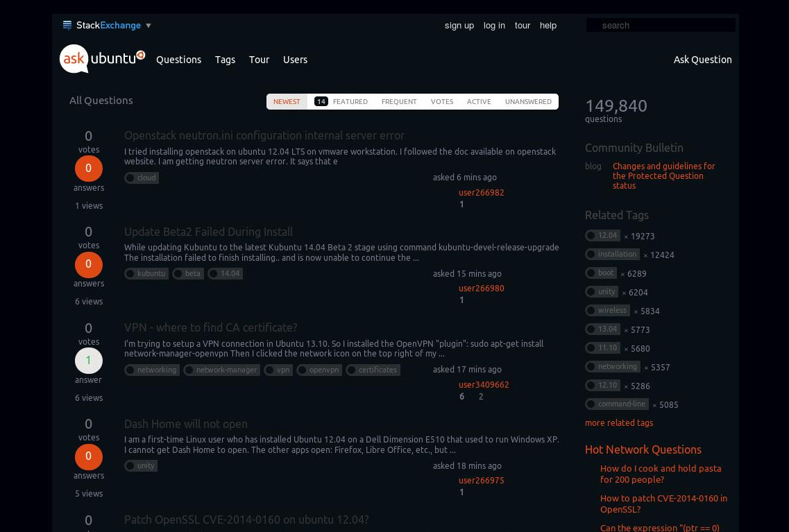The height and width of the screenshot is (532, 789).
Task: Click the StackExchange stacked-bars logo icon
Action: tap(67, 25)
